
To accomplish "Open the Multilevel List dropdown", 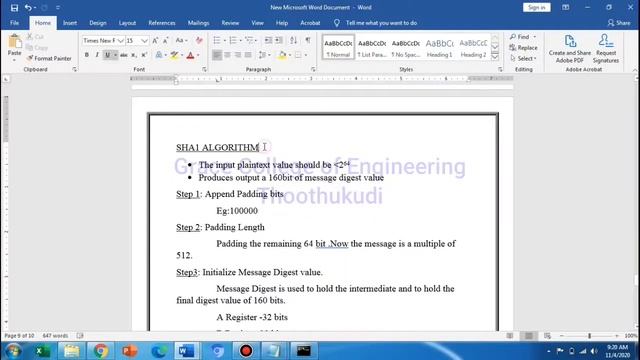I will coord(256,40).
